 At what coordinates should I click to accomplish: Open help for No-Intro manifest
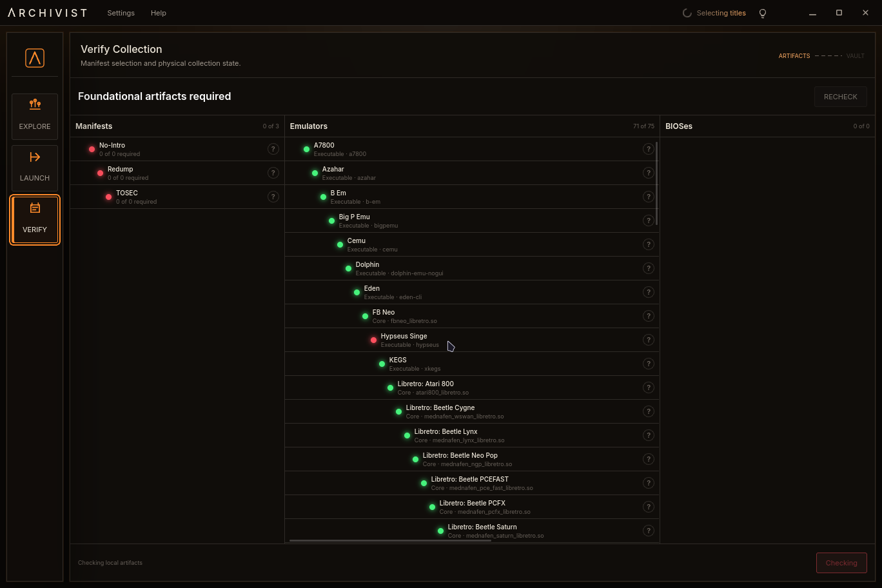[x=273, y=149]
